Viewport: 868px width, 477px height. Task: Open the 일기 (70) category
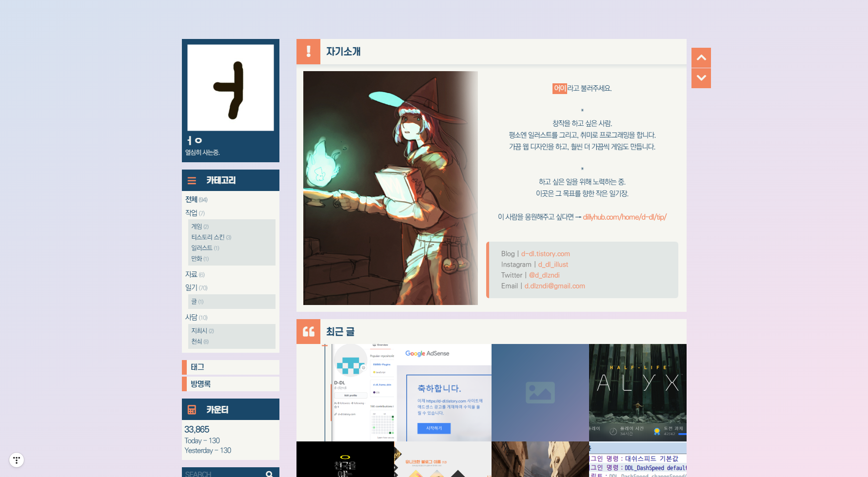[197, 288]
